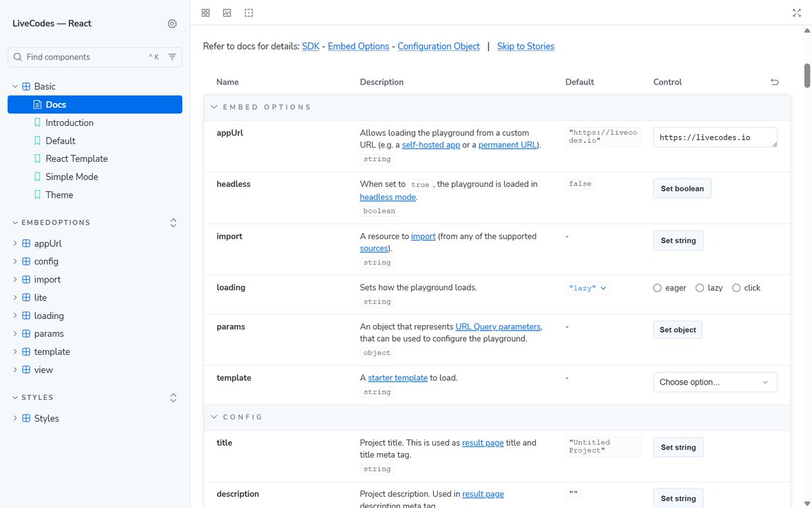Viewport: 812px width, 508px height.
Task: Open the SDK docs link
Action: [x=311, y=47]
